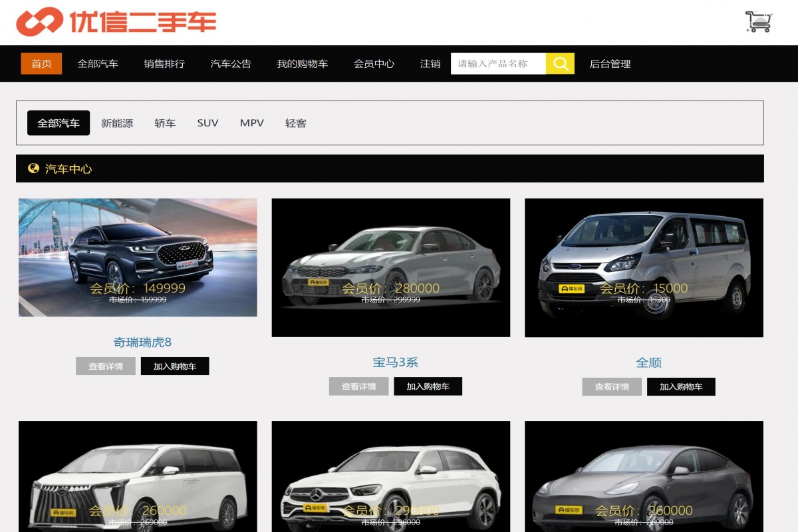Go to 销售排行 in the navigation bar

(163, 63)
